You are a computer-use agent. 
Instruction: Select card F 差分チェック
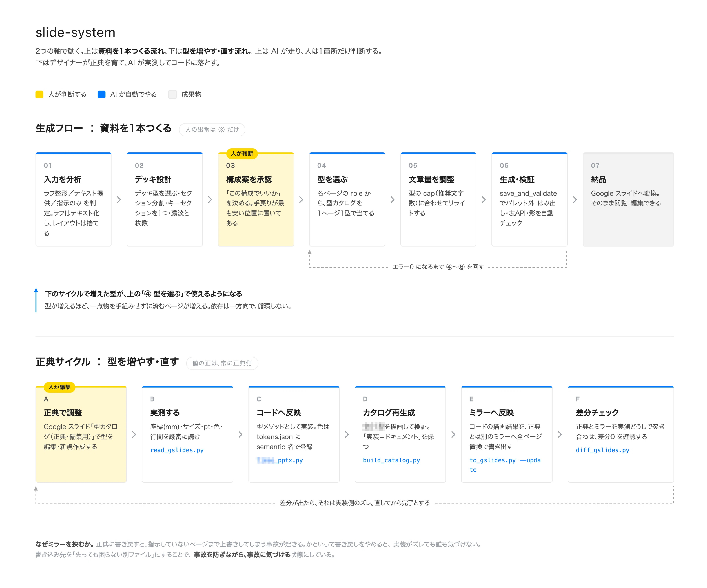pyautogui.click(x=621, y=434)
